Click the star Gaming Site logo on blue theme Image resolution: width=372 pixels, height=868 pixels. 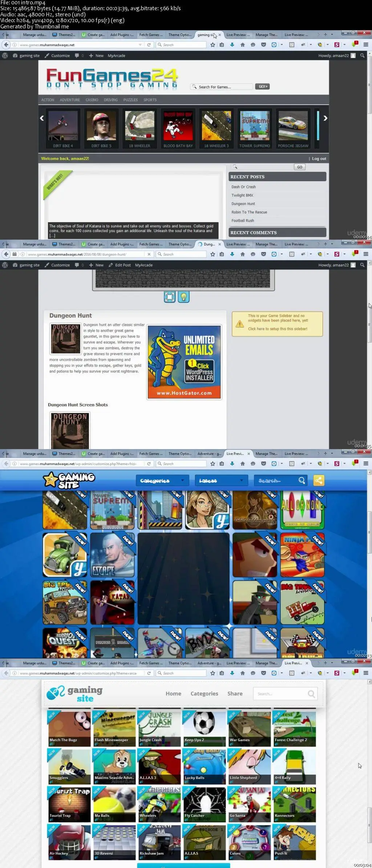coord(69,480)
